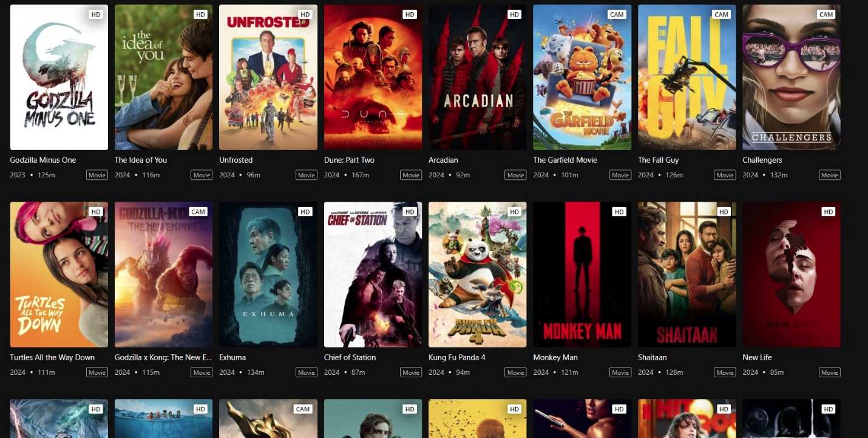
Task: Click the Movie tag under Shaitaan
Action: click(725, 372)
